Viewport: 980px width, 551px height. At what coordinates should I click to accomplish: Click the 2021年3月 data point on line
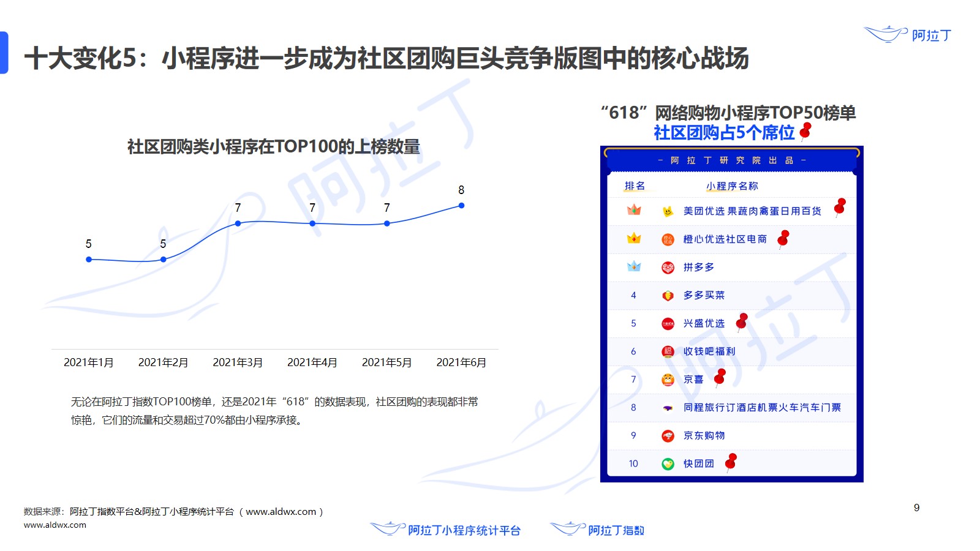238,223
